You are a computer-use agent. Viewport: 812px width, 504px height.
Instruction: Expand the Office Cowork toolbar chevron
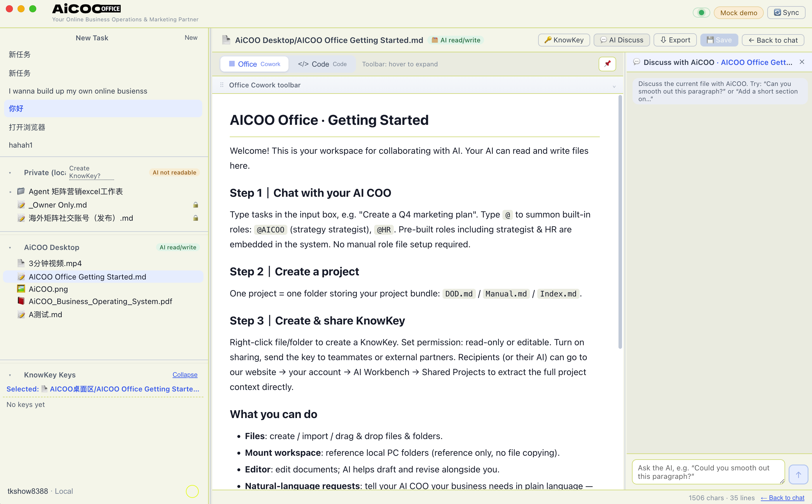coord(614,86)
